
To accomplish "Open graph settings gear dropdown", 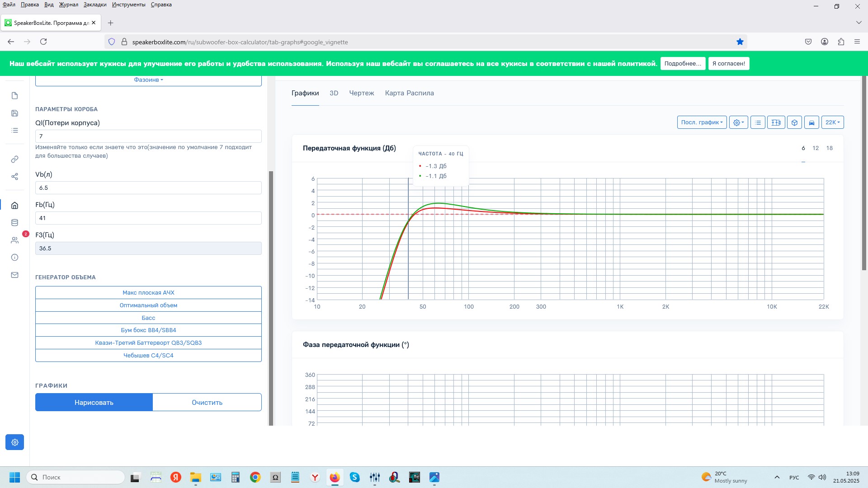I will 738,122.
